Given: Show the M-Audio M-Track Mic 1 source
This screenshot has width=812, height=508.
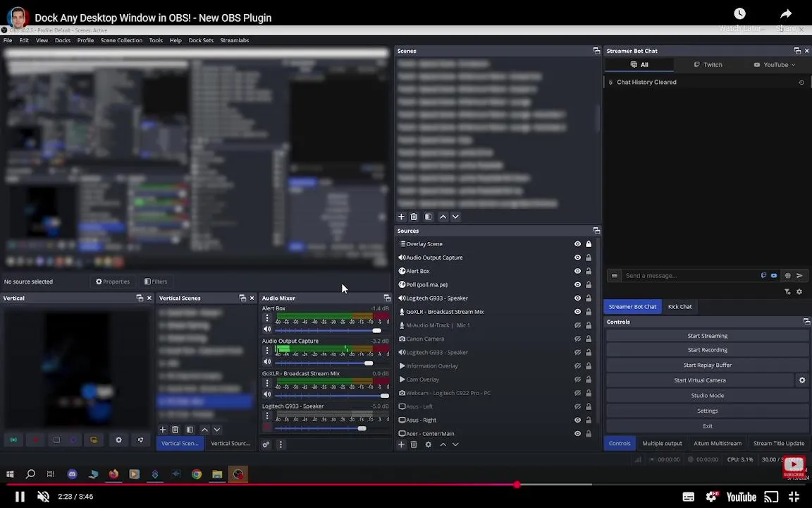Looking at the screenshot, I should 577,325.
